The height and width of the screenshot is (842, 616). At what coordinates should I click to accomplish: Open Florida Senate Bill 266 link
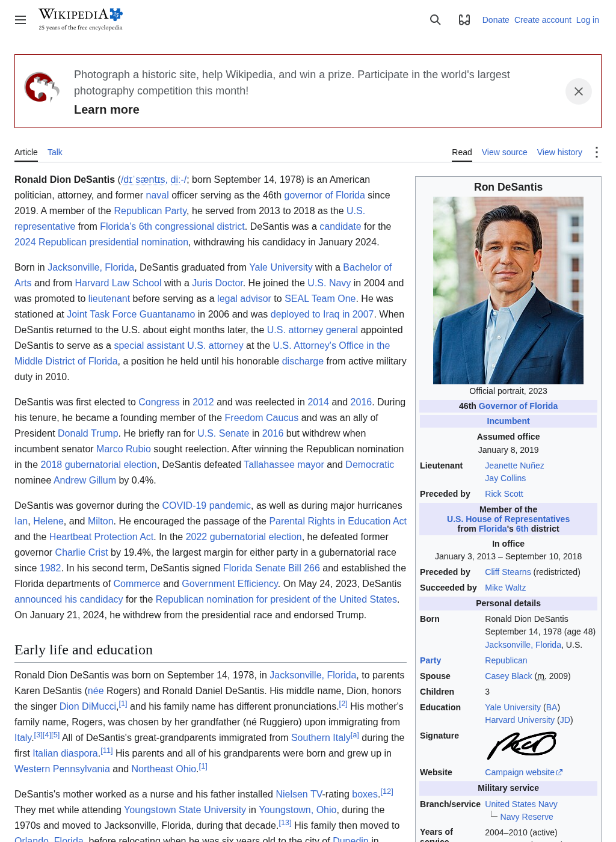pos(271,568)
